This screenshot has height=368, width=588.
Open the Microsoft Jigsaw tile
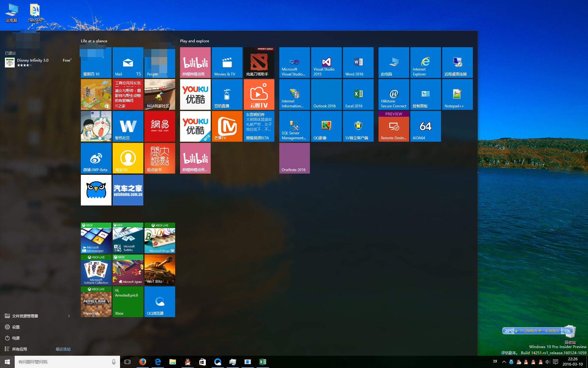[x=128, y=270]
